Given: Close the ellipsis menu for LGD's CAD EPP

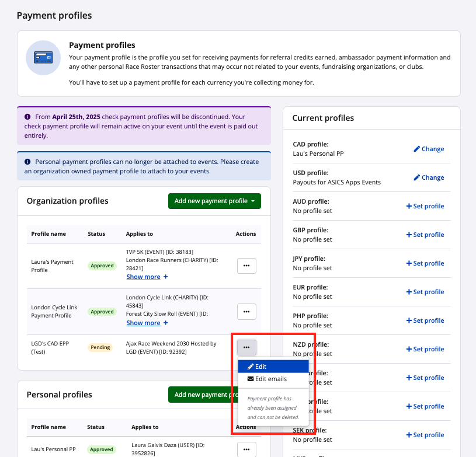Looking at the screenshot, I should tap(246, 347).
